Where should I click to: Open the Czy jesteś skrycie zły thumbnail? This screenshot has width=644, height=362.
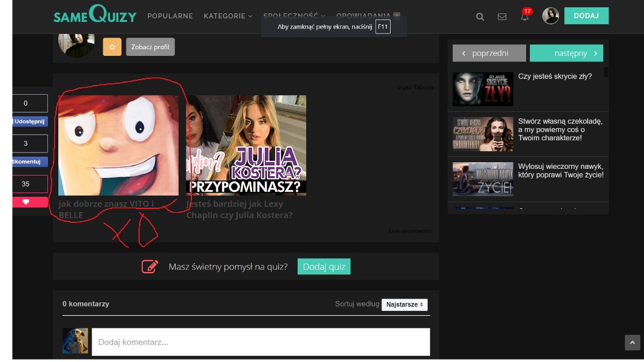click(x=482, y=89)
